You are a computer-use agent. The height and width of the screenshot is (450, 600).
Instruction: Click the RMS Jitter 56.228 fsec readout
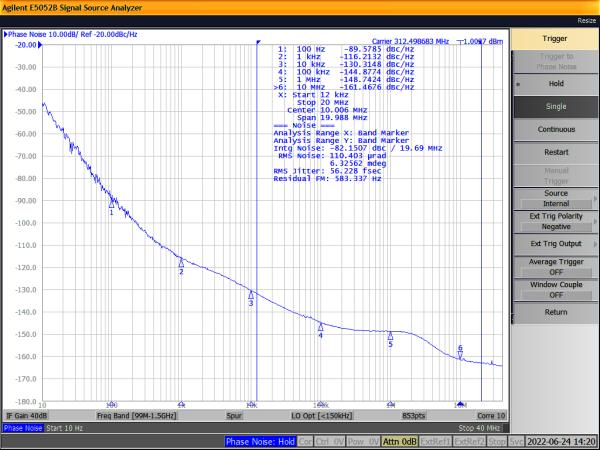[327, 171]
